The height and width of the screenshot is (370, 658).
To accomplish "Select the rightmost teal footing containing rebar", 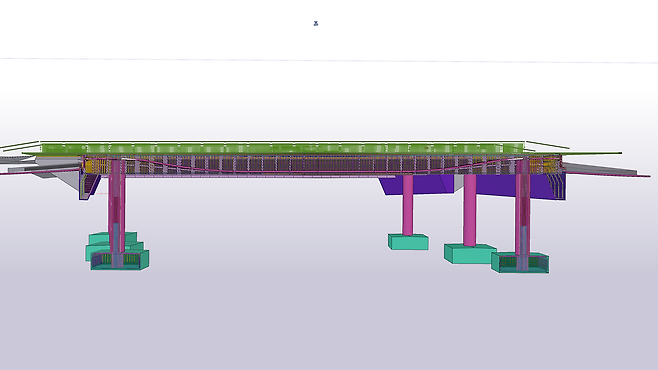I will coord(520,263).
